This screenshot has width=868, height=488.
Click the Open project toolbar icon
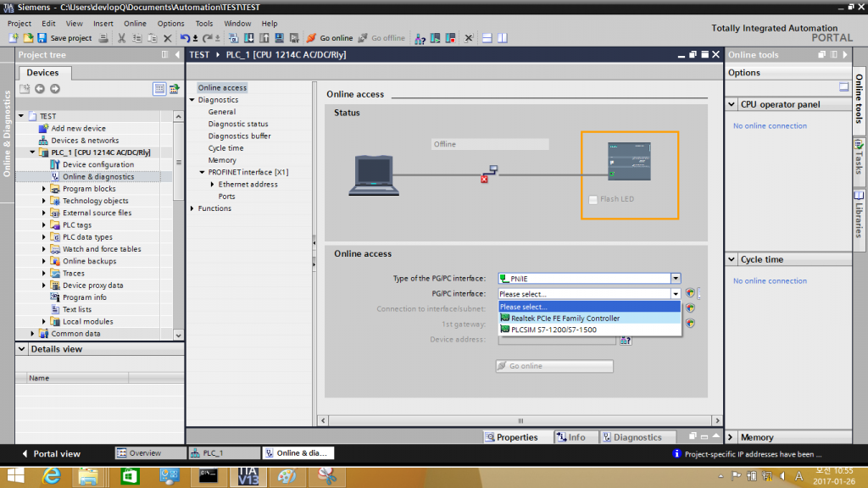[x=28, y=38]
